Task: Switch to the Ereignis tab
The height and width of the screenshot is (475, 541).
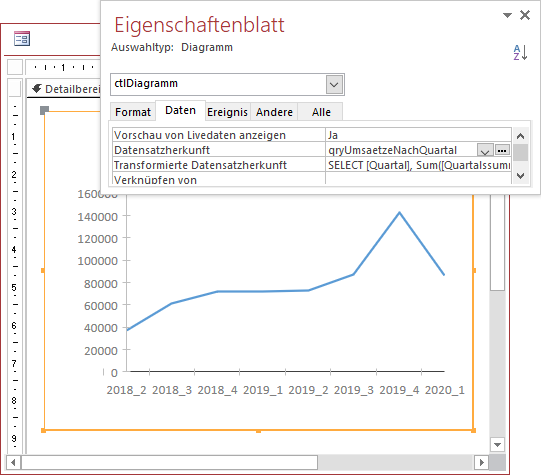Action: (x=227, y=112)
